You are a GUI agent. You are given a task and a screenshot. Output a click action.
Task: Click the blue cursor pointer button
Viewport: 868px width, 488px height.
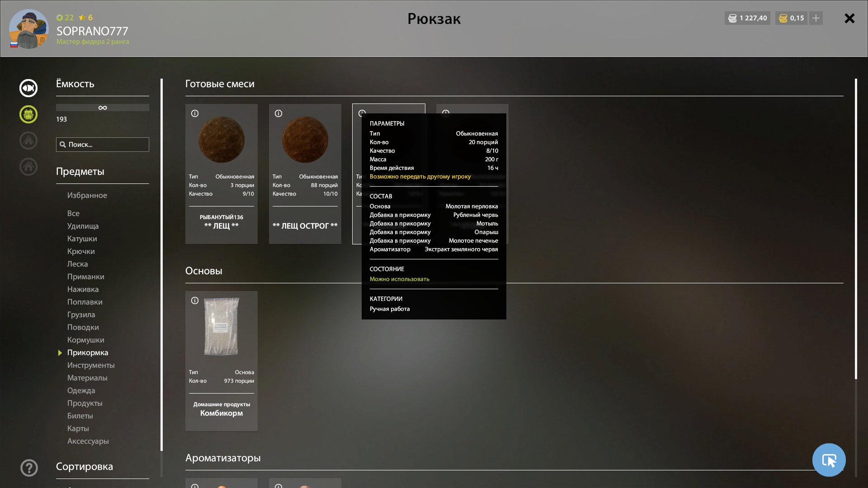point(829,460)
